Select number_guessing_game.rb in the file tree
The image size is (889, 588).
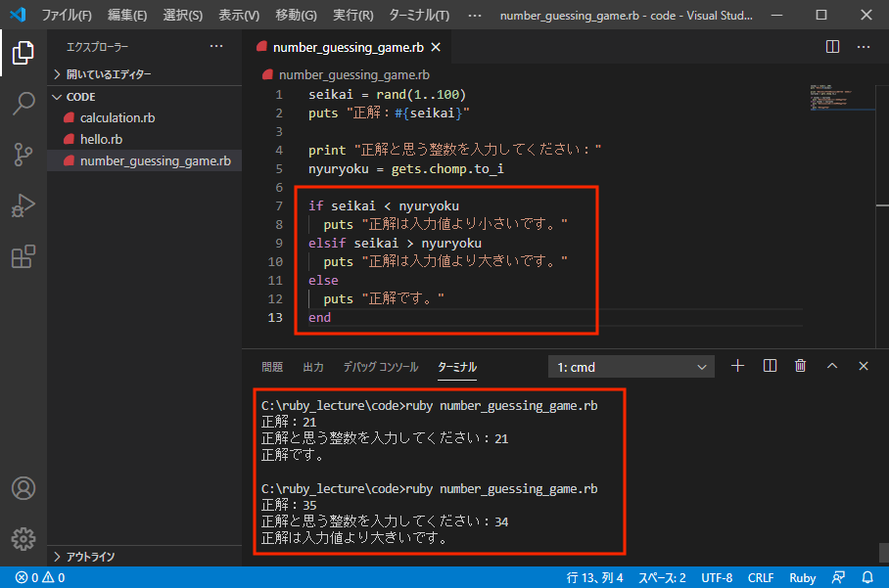tap(145, 160)
